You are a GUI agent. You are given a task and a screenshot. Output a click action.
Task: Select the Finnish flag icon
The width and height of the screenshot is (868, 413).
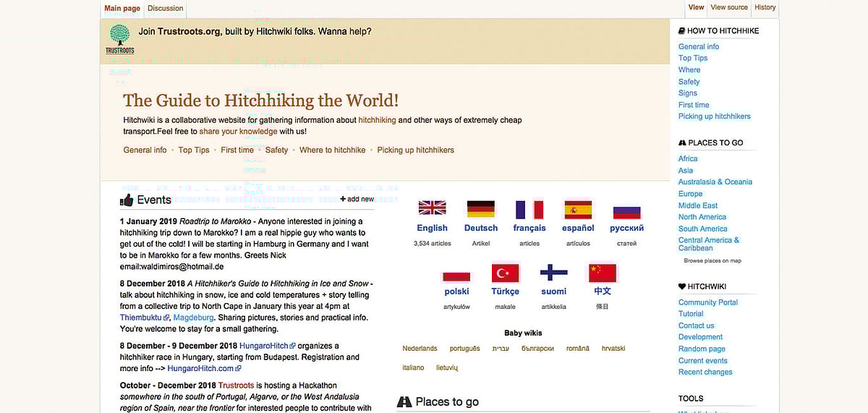pos(554,273)
